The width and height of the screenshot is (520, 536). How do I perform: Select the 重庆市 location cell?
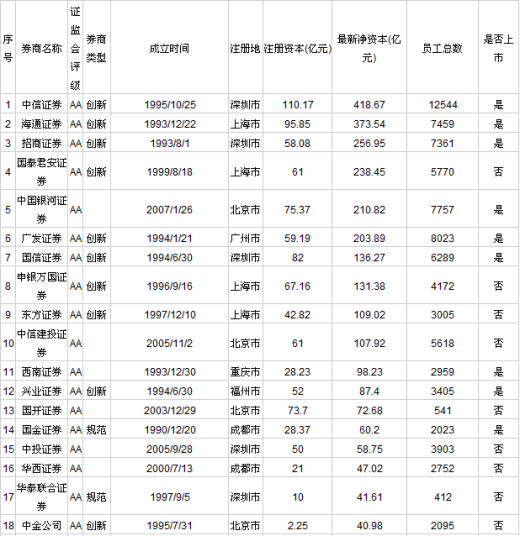coord(245,372)
